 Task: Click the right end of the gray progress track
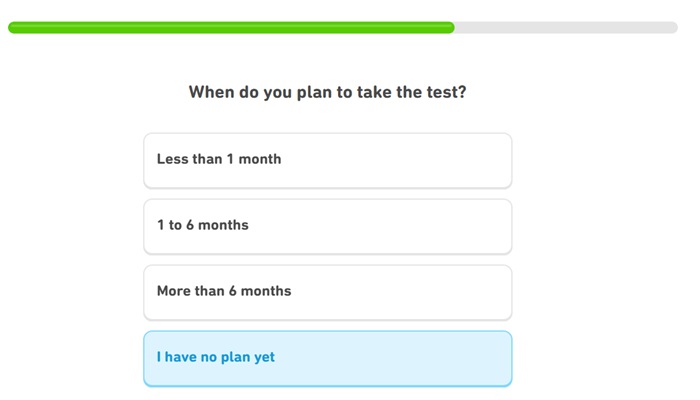click(x=672, y=28)
